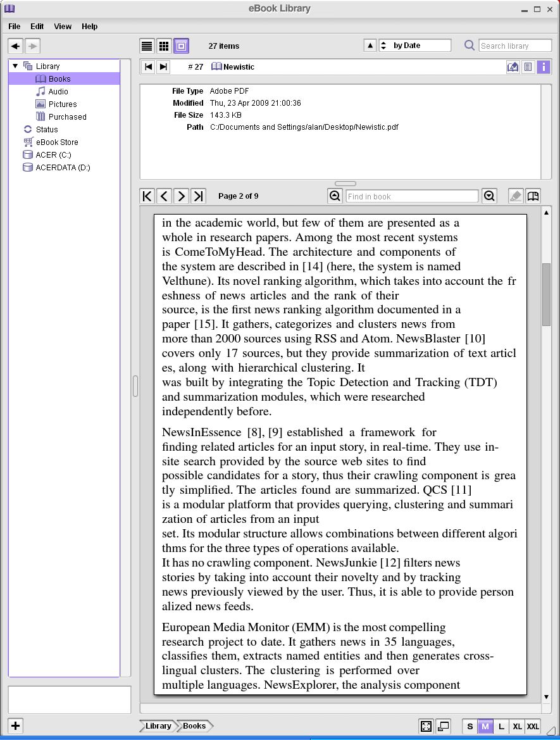Jump to the last library item
Screen dimensions: 560x740
pos(163,67)
